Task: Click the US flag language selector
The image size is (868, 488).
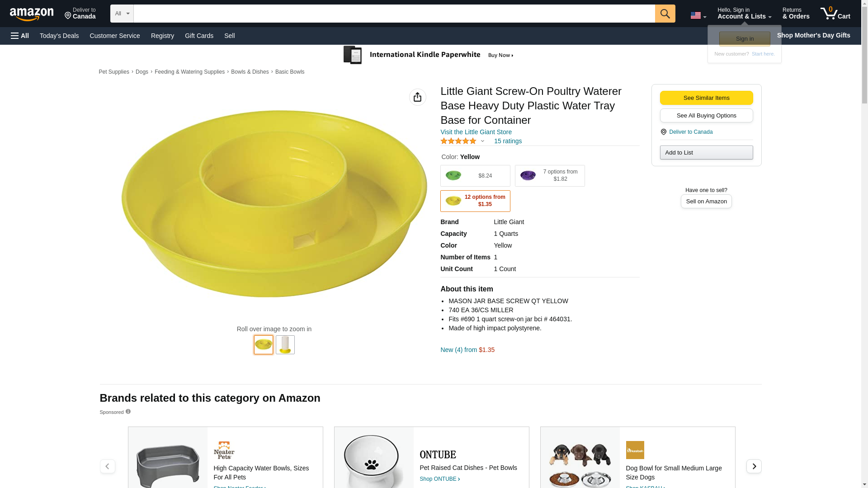Action: (698, 15)
